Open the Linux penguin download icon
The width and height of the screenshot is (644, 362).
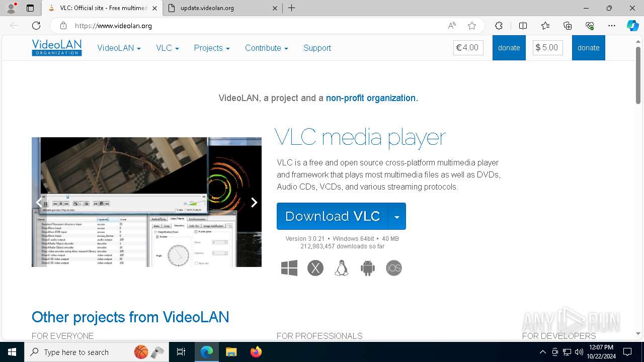tap(342, 268)
